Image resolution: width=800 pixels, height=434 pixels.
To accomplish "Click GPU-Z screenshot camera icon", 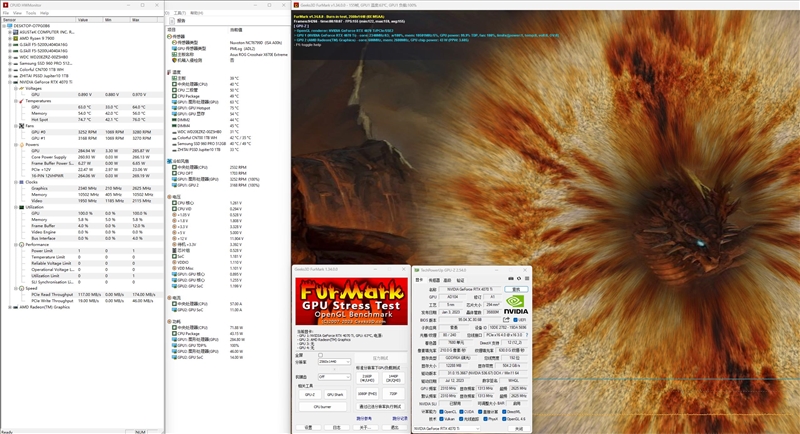I will 511,279.
